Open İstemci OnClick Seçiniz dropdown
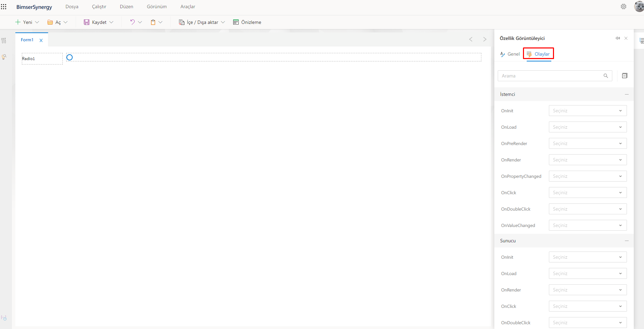 (588, 192)
